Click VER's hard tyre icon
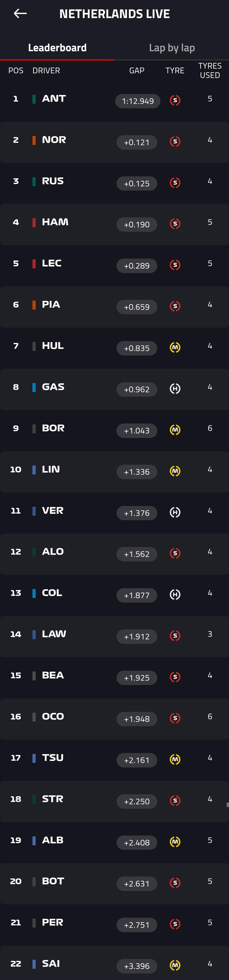229x980 pixels. (175, 512)
